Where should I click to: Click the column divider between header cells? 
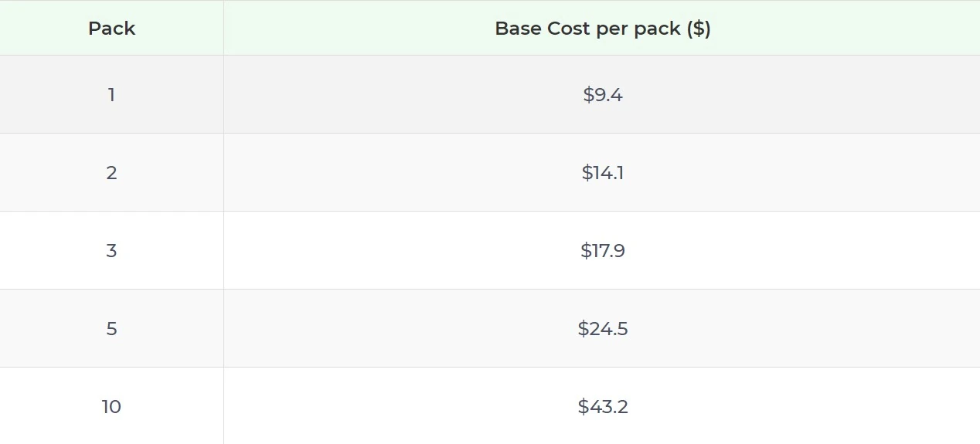tap(223, 29)
